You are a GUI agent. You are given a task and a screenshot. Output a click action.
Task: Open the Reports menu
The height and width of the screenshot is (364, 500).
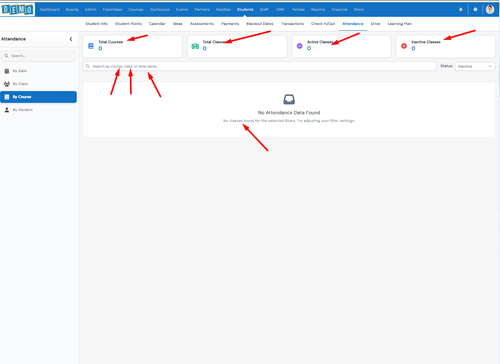click(318, 9)
